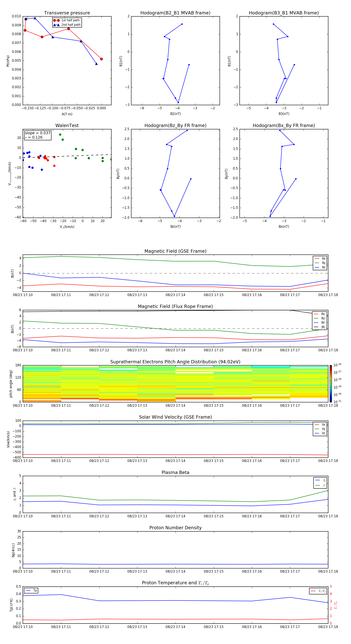Screen dimensions: 351x644
Task: Click the 'Magnetic Field (Flux Rope Frame)' title
Action: 175,307
